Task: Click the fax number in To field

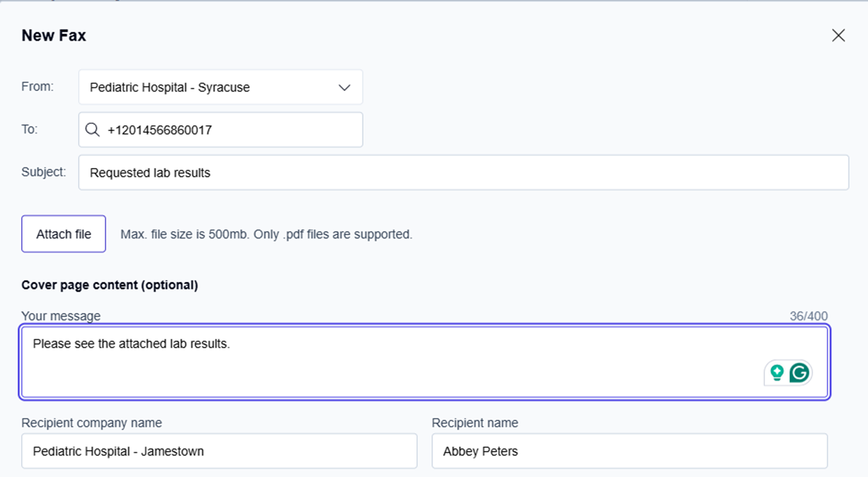Action: 159,130
